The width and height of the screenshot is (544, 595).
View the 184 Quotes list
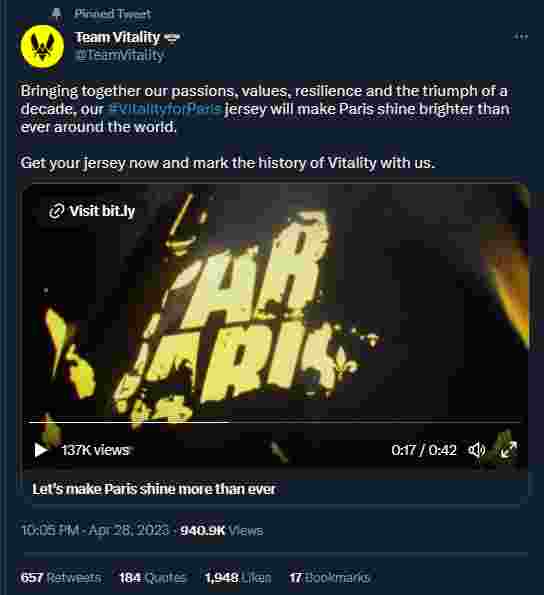tap(152, 578)
